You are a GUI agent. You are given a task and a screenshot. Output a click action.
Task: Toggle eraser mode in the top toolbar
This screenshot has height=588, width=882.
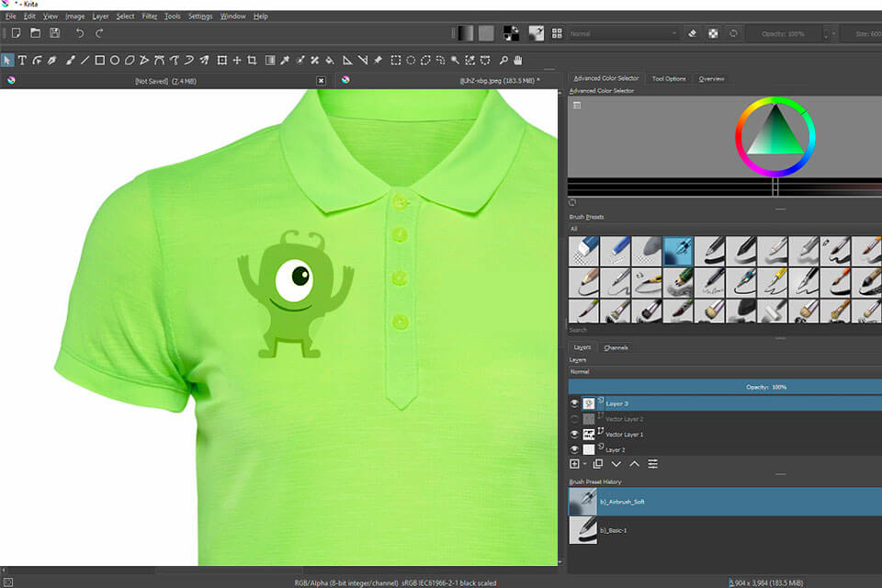click(x=693, y=33)
